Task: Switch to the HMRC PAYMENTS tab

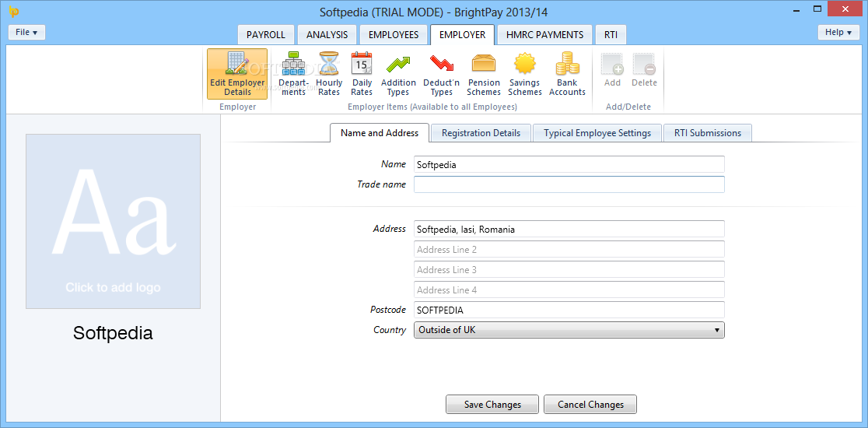Action: pos(544,34)
